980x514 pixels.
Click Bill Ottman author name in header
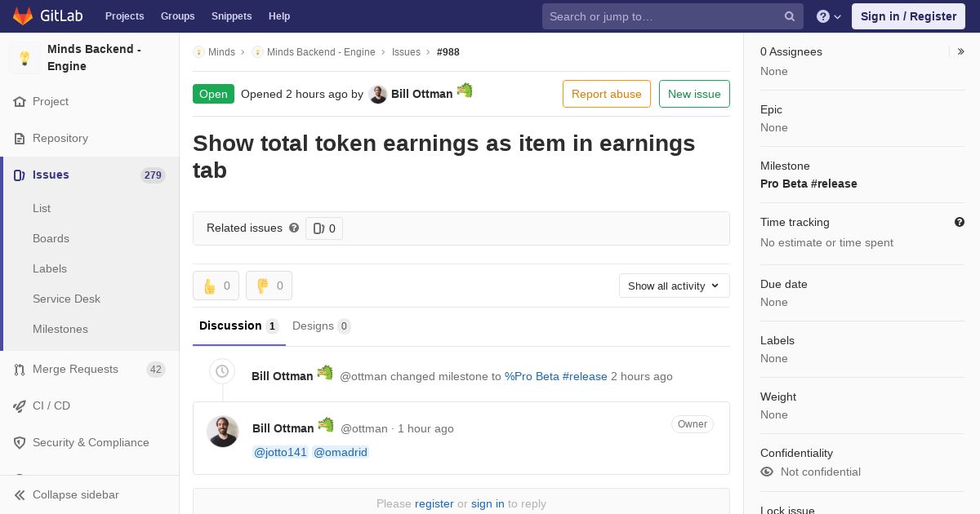pyautogui.click(x=421, y=94)
